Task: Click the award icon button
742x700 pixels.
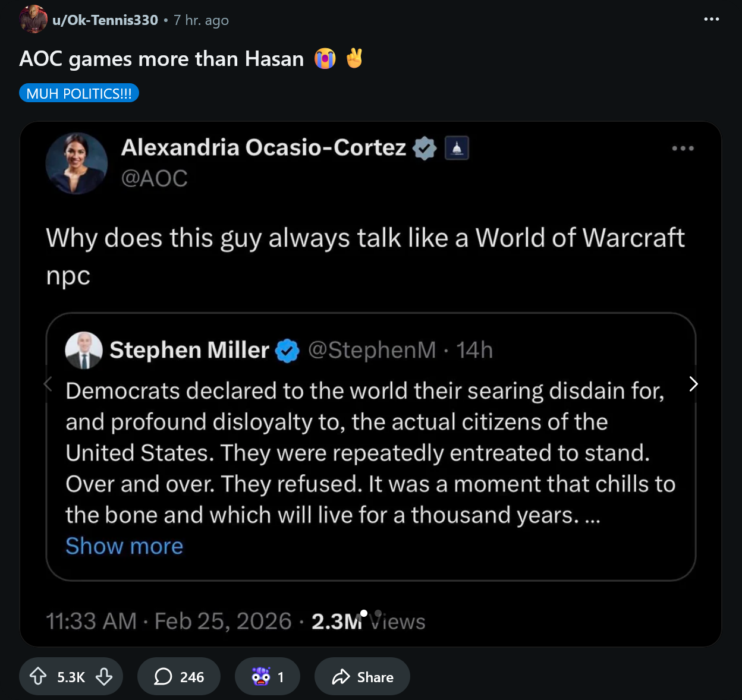Action: 267,676
